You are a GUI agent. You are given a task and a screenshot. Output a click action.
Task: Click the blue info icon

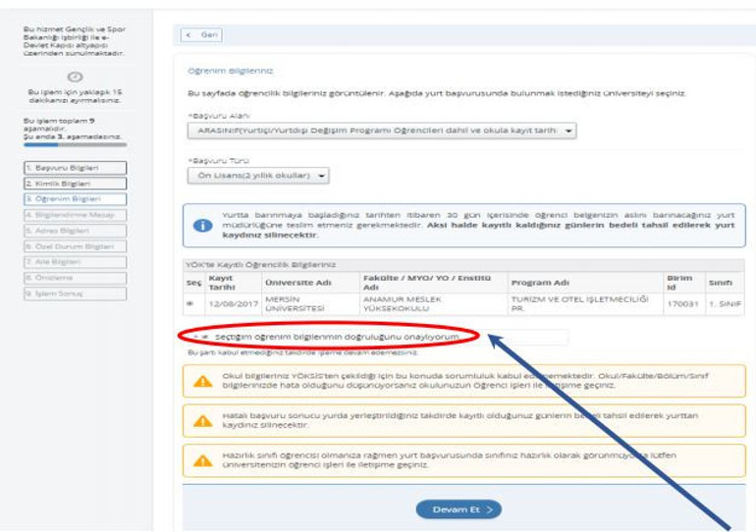202,226
